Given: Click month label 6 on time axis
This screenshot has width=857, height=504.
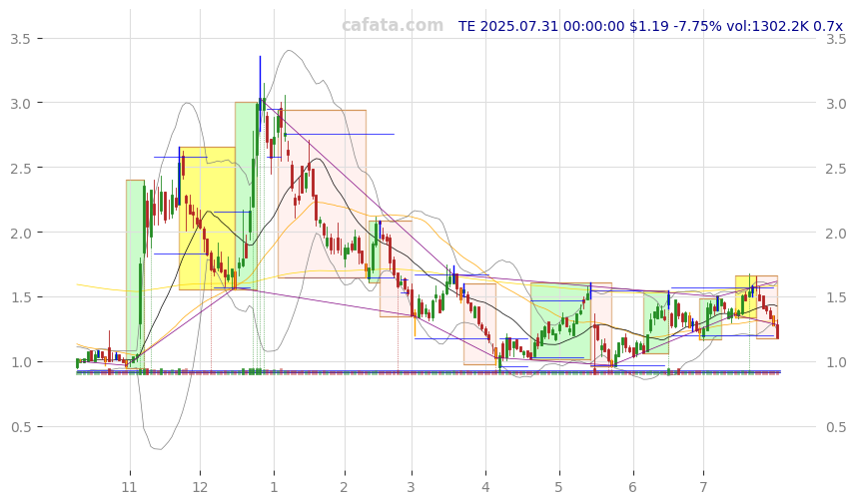Looking at the screenshot, I should coord(633,487).
